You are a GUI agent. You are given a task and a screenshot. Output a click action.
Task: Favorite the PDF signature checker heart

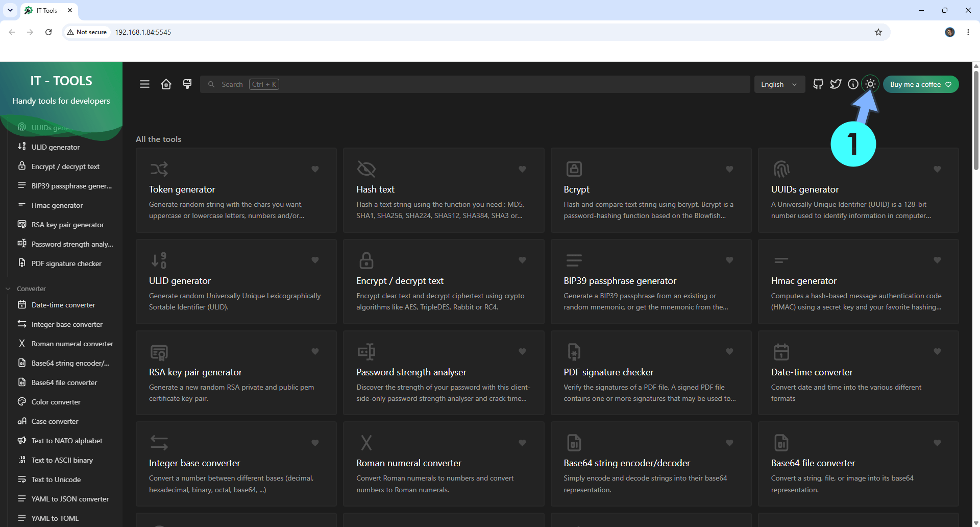coord(729,351)
